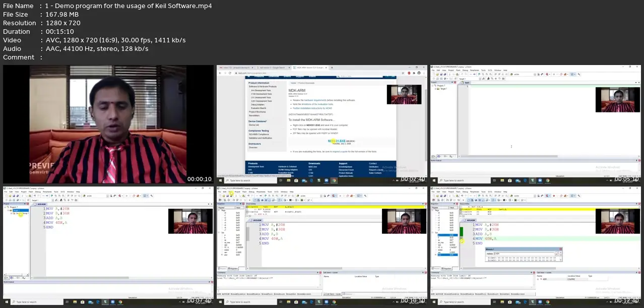Click the request a quote link
The height and width of the screenshot is (308, 644).
[340, 152]
